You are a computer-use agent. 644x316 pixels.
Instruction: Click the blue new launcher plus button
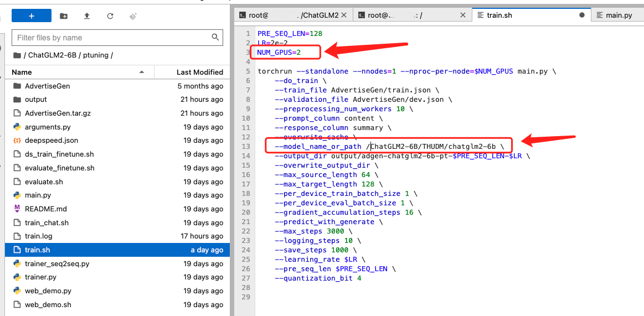(31, 16)
